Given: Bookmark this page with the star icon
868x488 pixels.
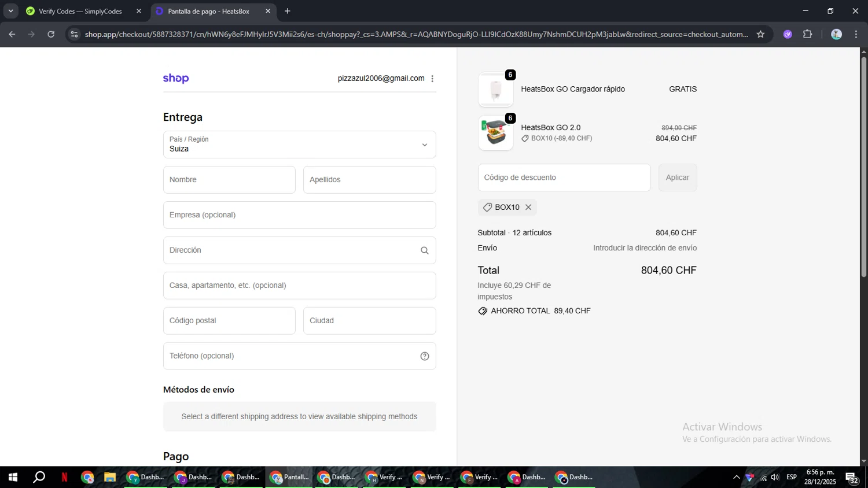Looking at the screenshot, I should pos(760,34).
